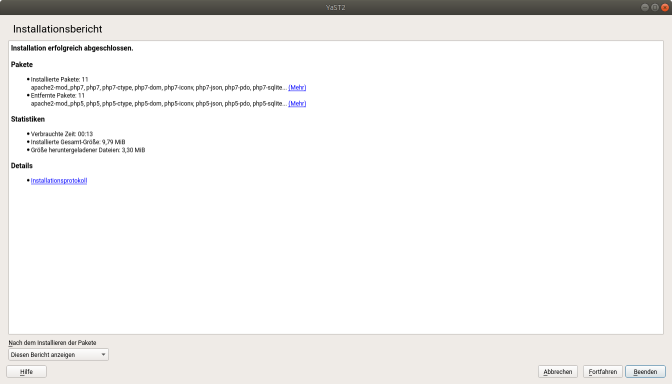The width and height of the screenshot is (672, 384).
Task: Maximize the YaST2 window
Action: tap(655, 7)
